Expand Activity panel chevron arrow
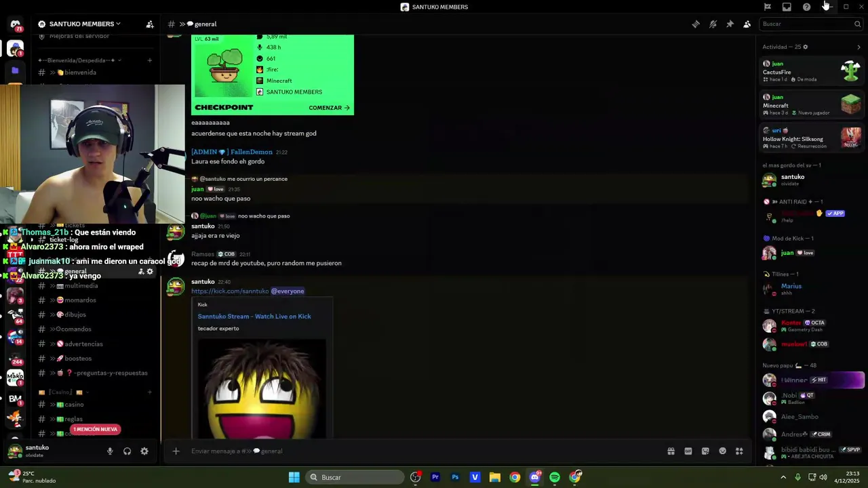Screen dimensions: 868x488 pos(859,47)
